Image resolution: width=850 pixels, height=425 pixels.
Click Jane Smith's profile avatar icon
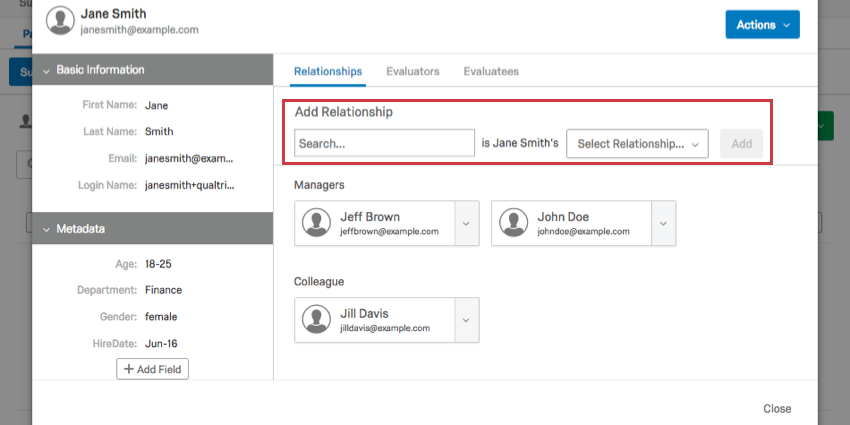tap(61, 22)
